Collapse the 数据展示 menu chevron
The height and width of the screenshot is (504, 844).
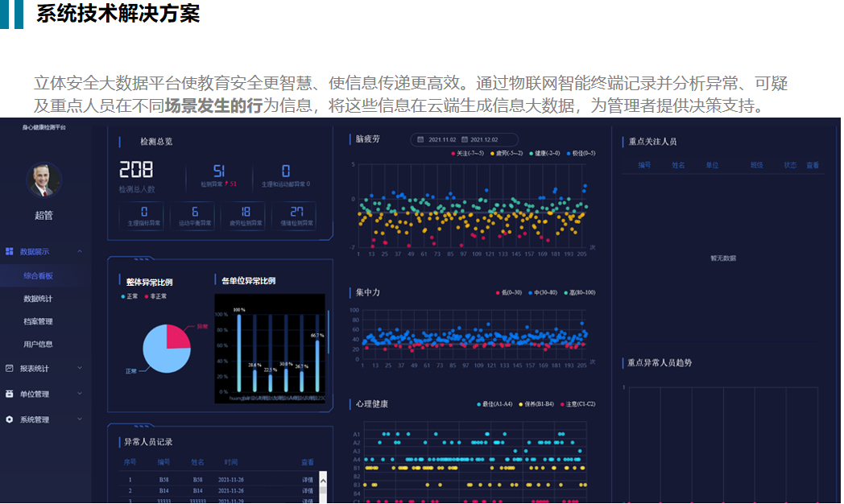(x=80, y=252)
